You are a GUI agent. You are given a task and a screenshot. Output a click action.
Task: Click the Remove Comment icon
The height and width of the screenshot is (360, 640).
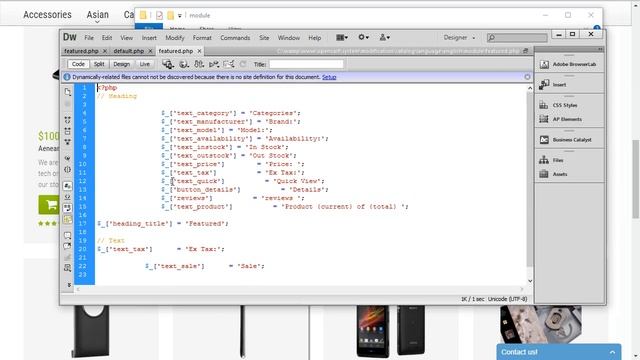(68, 246)
